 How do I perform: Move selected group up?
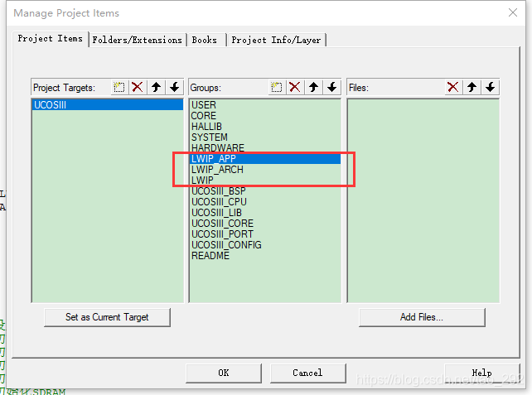point(313,88)
